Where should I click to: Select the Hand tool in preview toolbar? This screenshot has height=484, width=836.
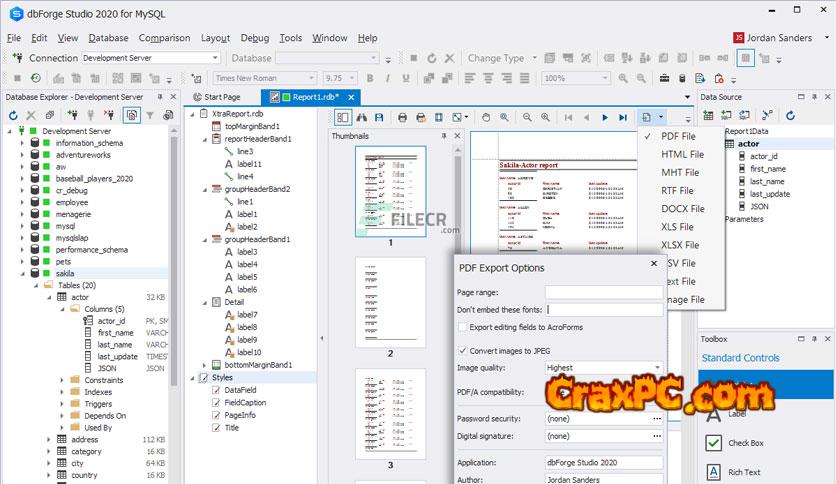pyautogui.click(x=486, y=117)
